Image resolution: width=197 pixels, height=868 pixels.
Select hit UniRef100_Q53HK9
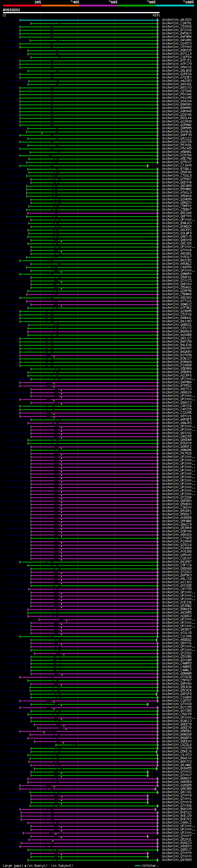pos(177,528)
